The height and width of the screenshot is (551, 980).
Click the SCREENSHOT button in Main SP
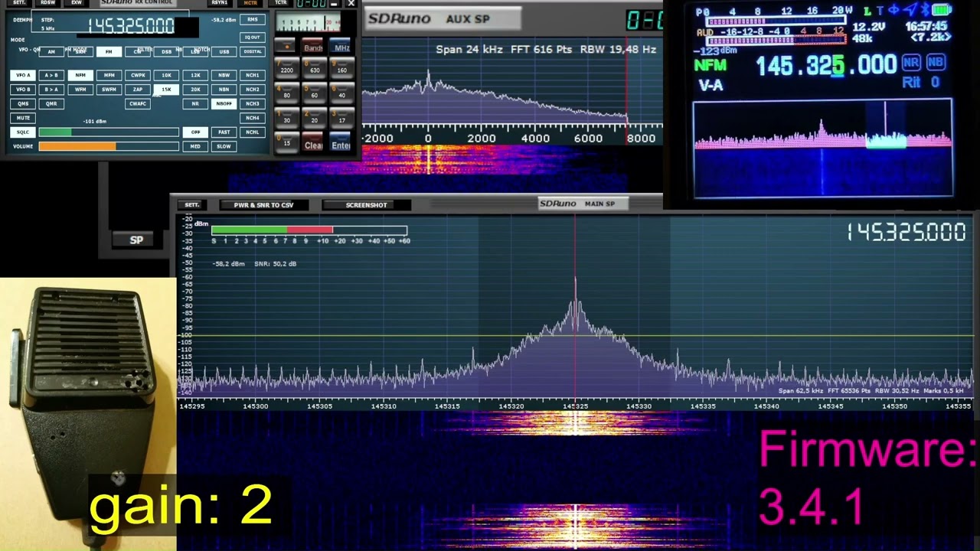(x=366, y=204)
